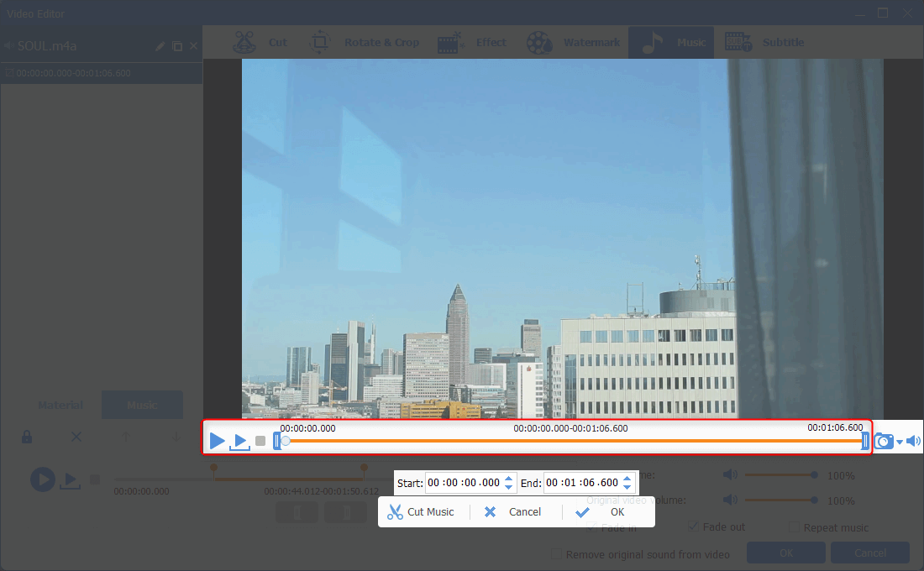The width and height of the screenshot is (924, 571).
Task: Play the video in the highlighted timeline bar
Action: 217,441
